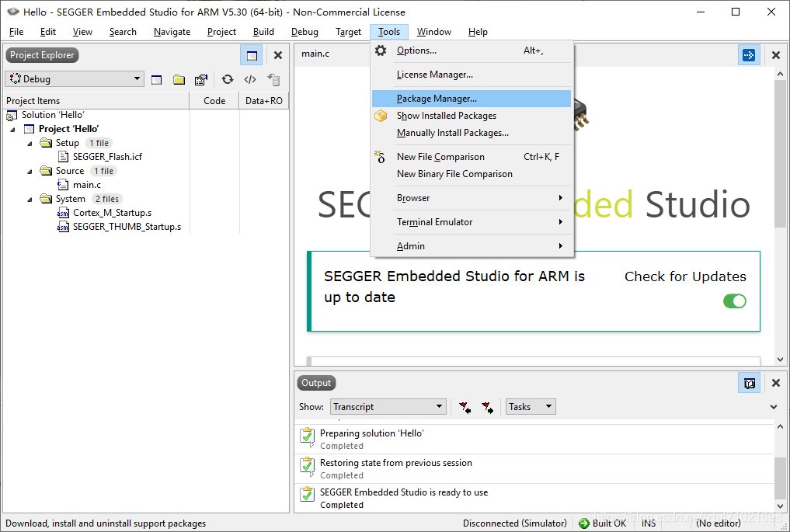Click the Project Explorer window layout icon
This screenshot has width=790, height=532.
pyautogui.click(x=252, y=55)
